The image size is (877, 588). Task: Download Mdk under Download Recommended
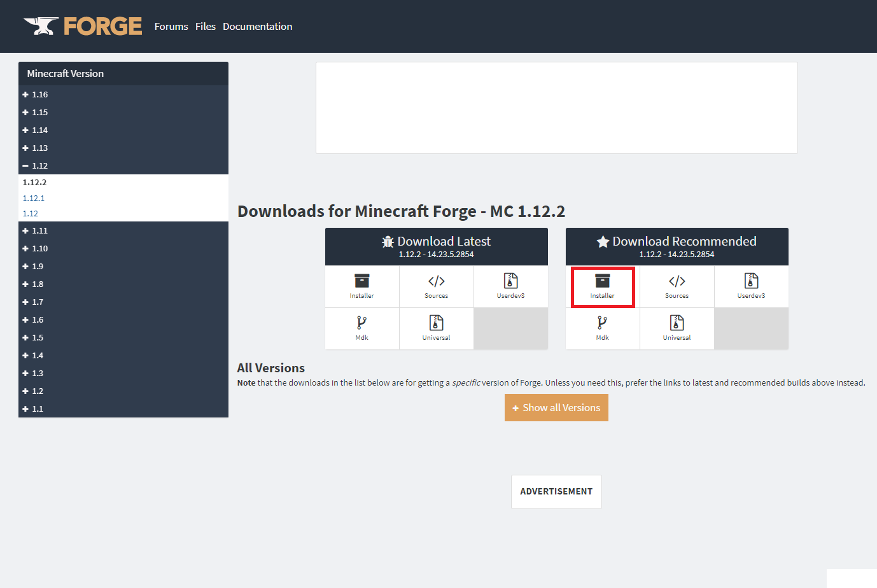pyautogui.click(x=602, y=328)
